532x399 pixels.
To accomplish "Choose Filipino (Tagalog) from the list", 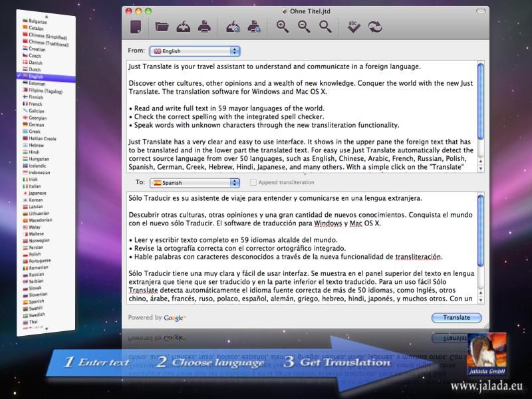I will pos(46,90).
